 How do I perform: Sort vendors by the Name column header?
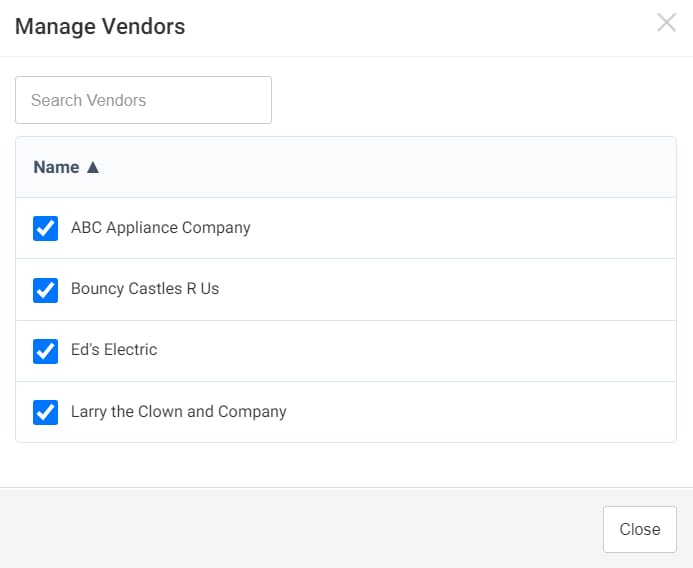coord(57,167)
